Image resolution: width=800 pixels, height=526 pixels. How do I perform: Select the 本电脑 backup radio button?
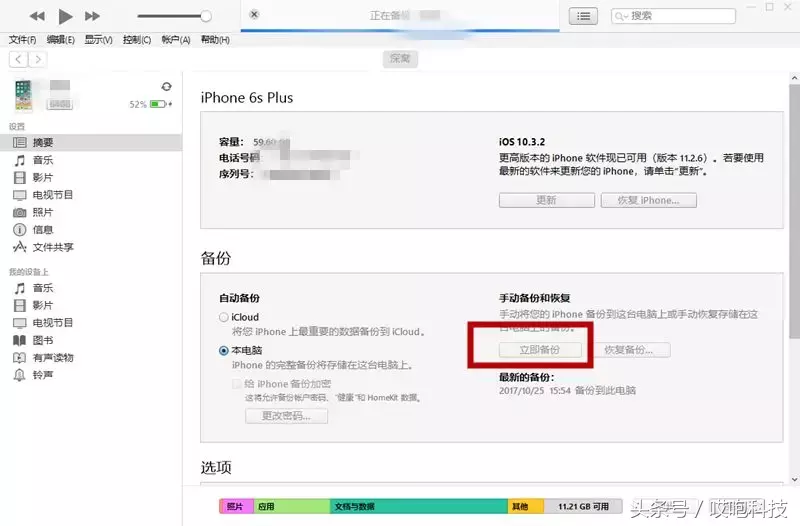click(223, 350)
